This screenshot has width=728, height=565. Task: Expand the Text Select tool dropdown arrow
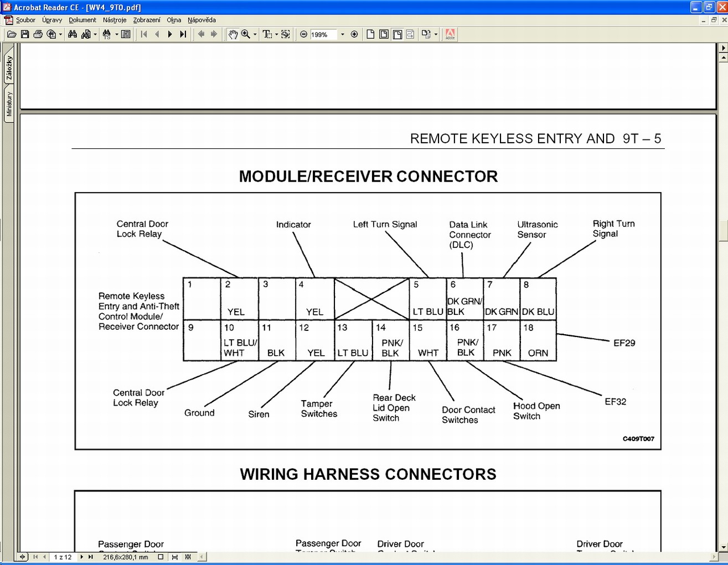(276, 34)
